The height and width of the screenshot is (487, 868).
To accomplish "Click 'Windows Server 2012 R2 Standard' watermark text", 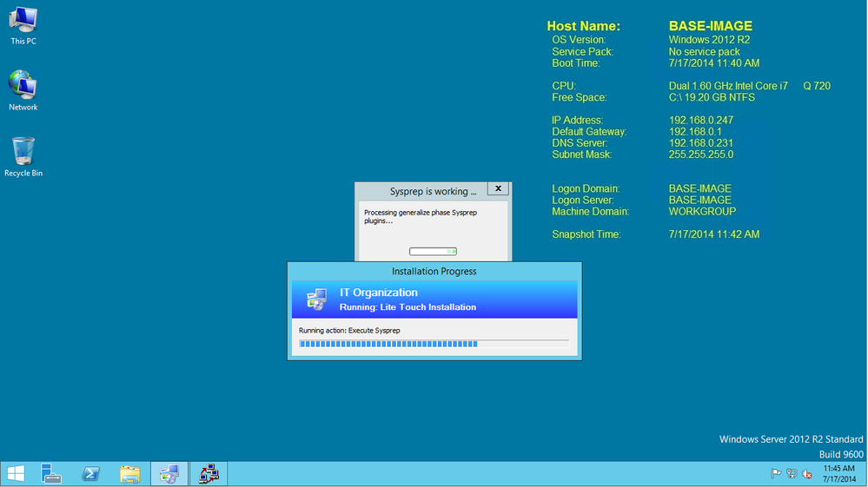I will (x=791, y=439).
